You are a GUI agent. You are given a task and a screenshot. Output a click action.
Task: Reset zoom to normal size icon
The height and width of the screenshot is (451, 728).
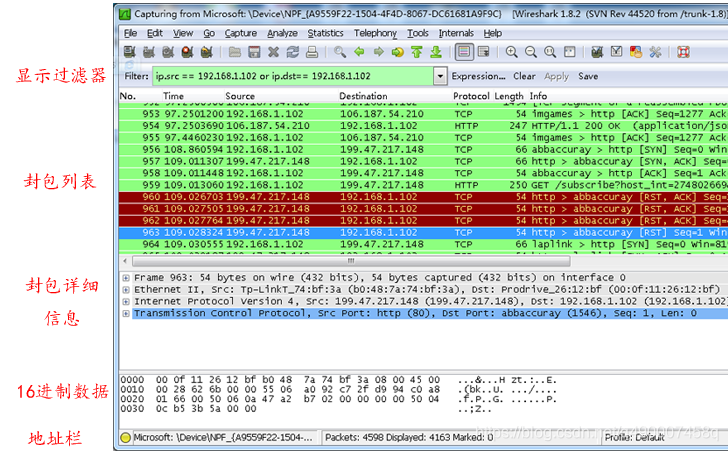550,52
